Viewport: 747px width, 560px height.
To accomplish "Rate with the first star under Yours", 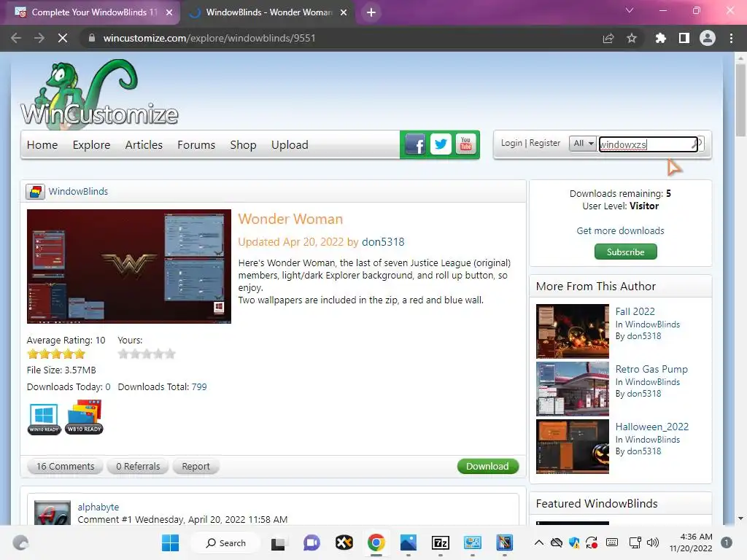I will tap(123, 354).
